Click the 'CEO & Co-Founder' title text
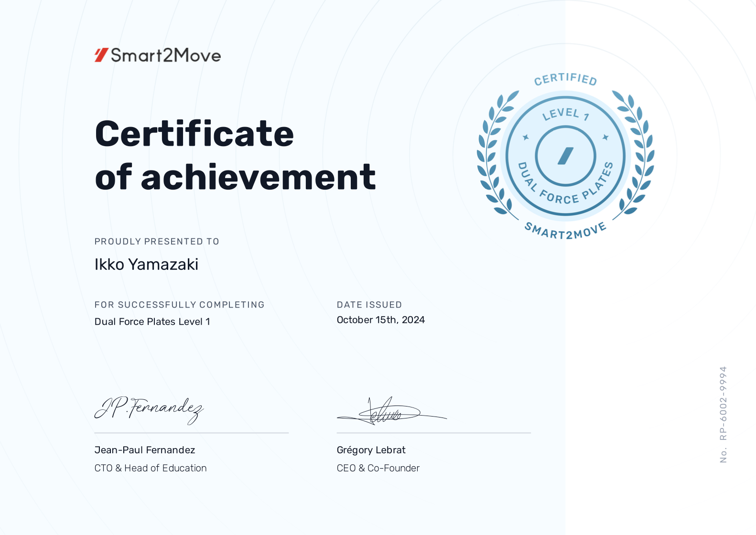Image resolution: width=756 pixels, height=535 pixels. click(378, 468)
